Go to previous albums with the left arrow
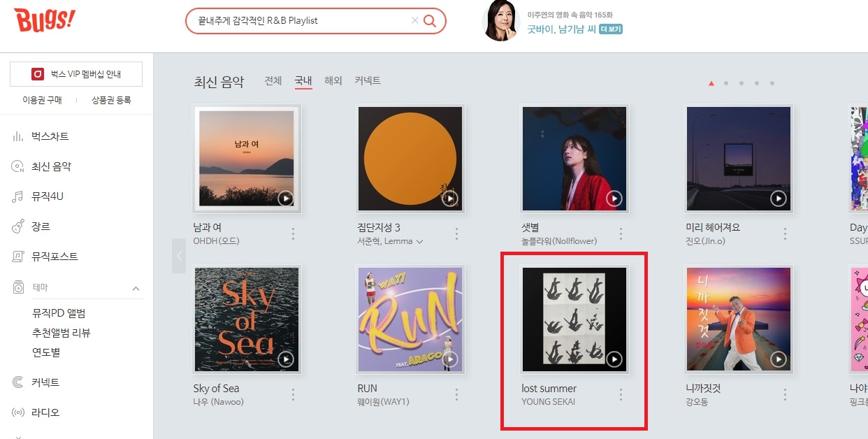 click(179, 255)
